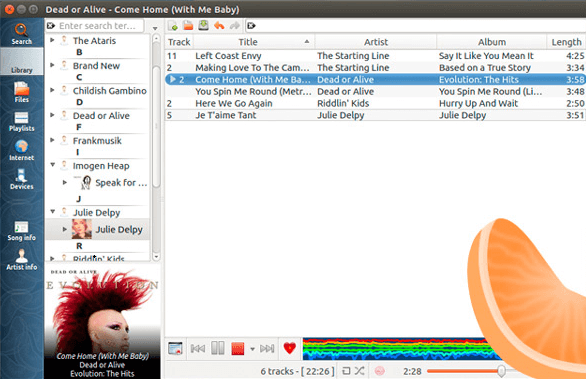Image resolution: width=586 pixels, height=379 pixels.
Task: Select Left Coast Envy track row
Action: (375, 56)
